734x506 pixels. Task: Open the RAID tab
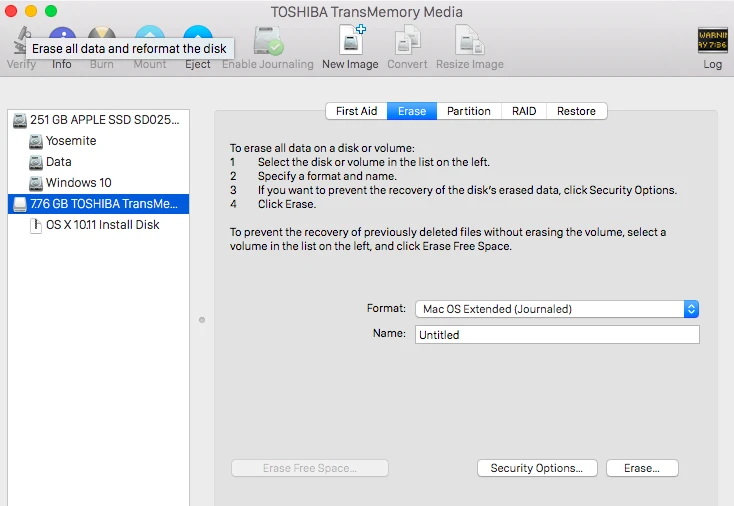(x=524, y=111)
